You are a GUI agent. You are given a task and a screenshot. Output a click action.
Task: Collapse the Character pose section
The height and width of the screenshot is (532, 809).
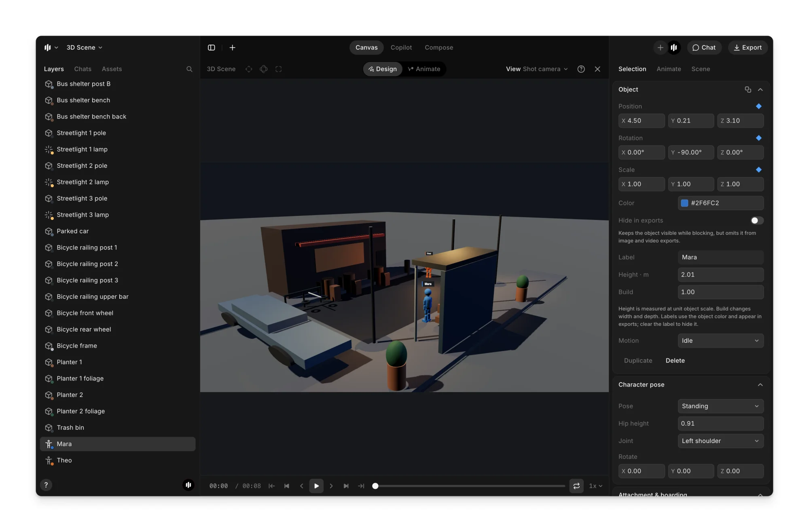click(x=760, y=385)
